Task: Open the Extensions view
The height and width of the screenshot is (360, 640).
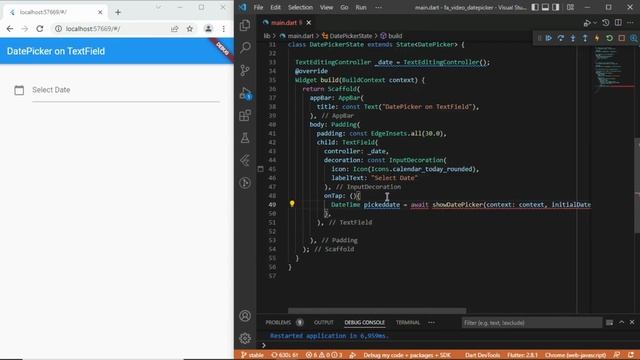Action: [x=245, y=116]
